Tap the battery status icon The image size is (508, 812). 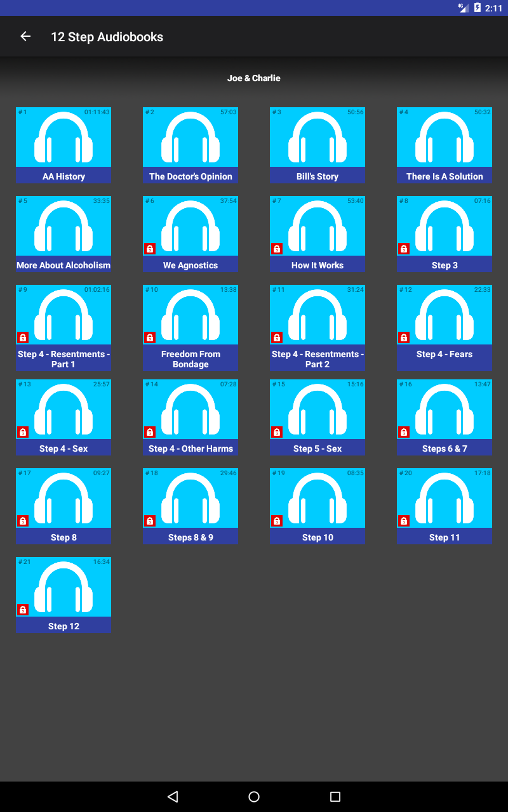[478, 8]
